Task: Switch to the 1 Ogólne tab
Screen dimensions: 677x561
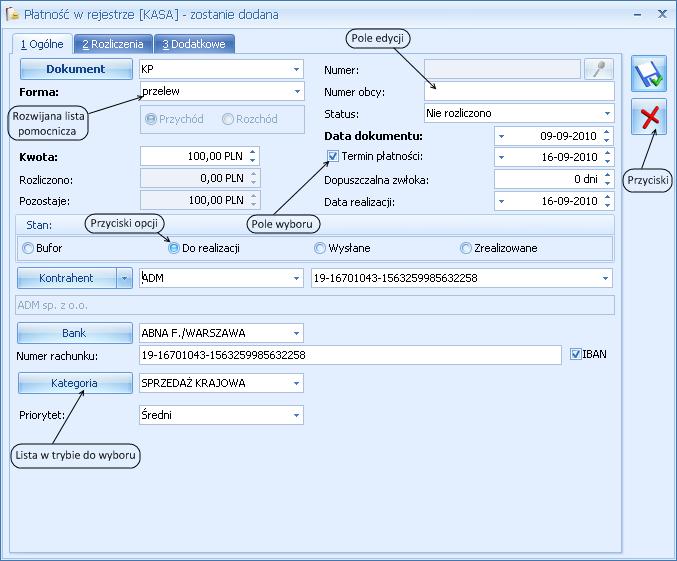Action: (x=42, y=44)
